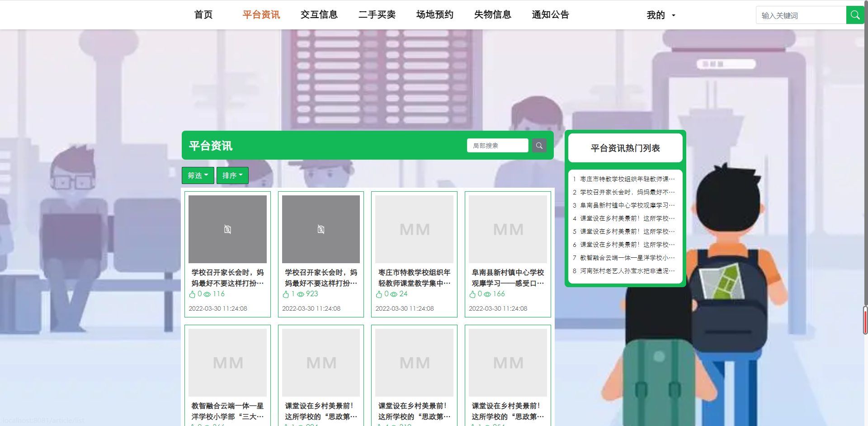Open hot list entry 1 枣庄市特教学校
Image resolution: width=868 pixels, height=426 pixels.
pos(625,179)
